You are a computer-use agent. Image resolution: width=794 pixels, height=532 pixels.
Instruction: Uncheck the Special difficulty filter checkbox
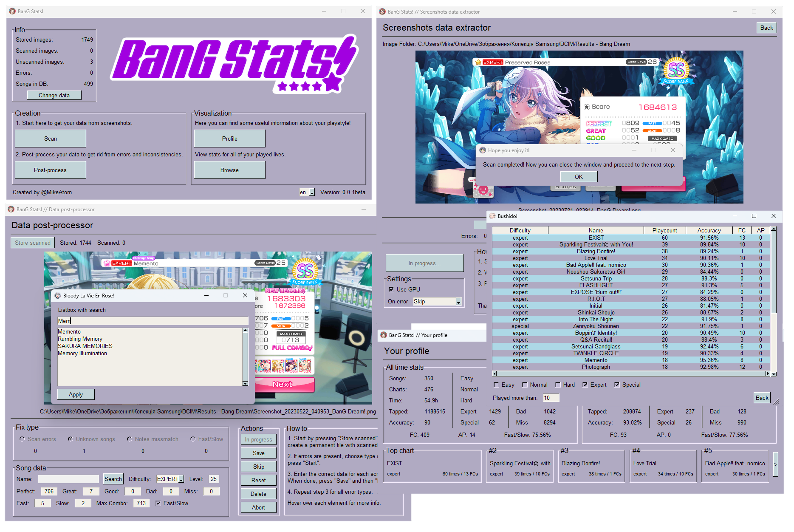coord(617,385)
